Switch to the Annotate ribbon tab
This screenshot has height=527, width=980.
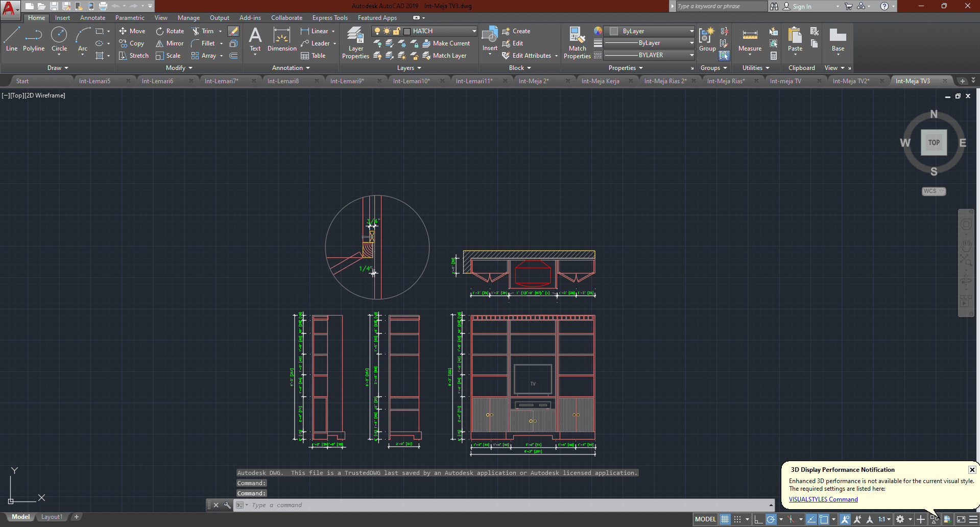tap(92, 18)
